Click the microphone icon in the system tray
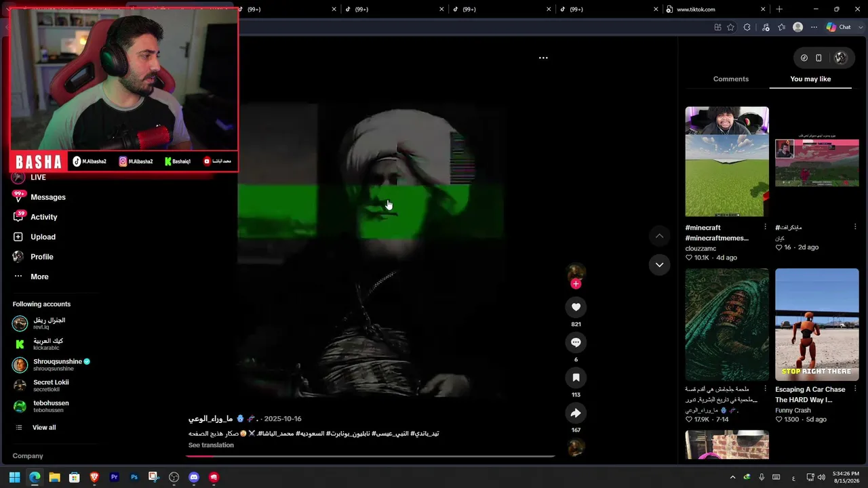This screenshot has width=868, height=488. [x=762, y=477]
